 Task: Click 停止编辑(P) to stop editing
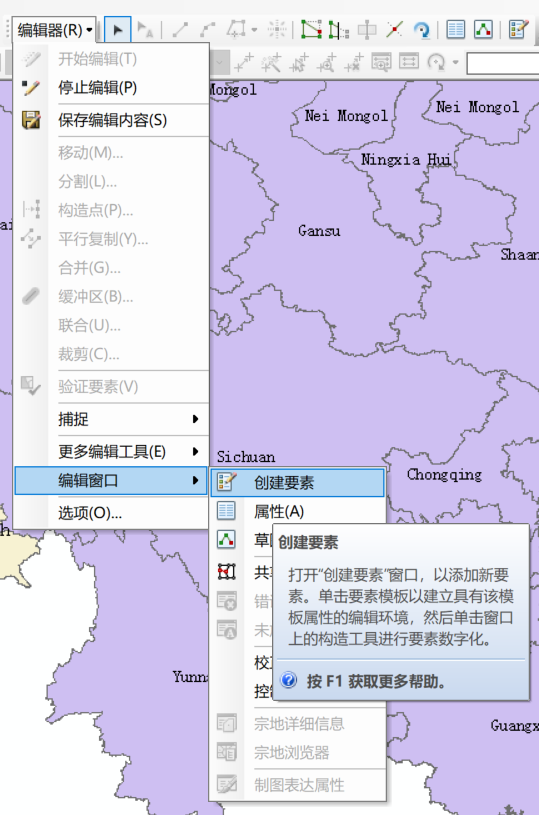(112, 88)
